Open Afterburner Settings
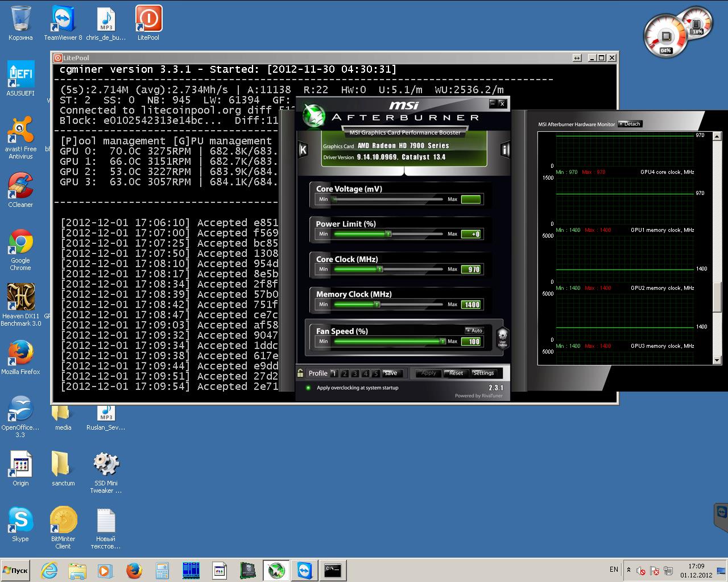The width and height of the screenshot is (728, 582). click(483, 373)
